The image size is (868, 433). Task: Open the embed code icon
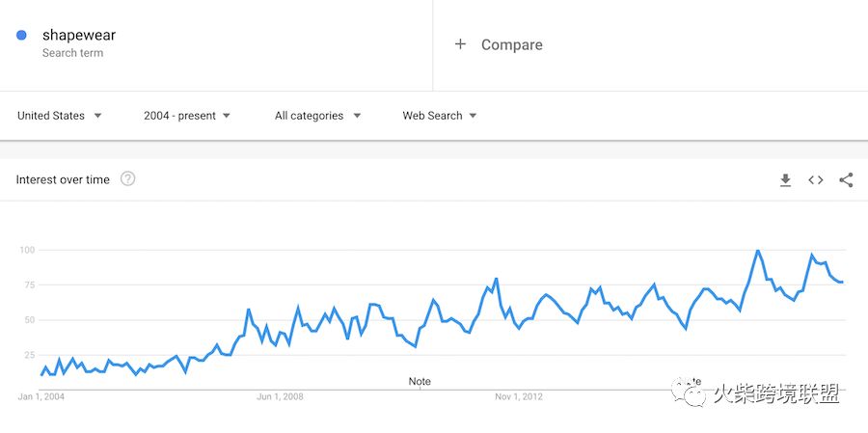(815, 180)
